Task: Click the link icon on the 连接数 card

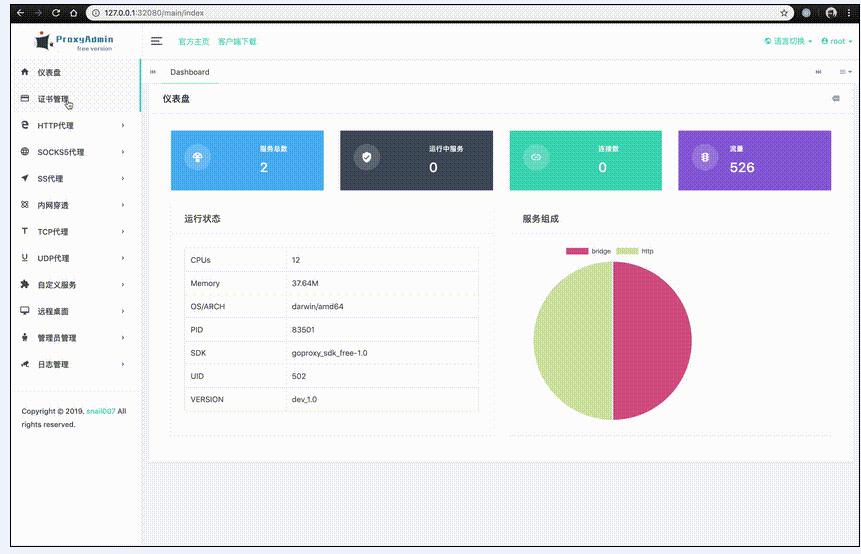Action: [x=536, y=157]
